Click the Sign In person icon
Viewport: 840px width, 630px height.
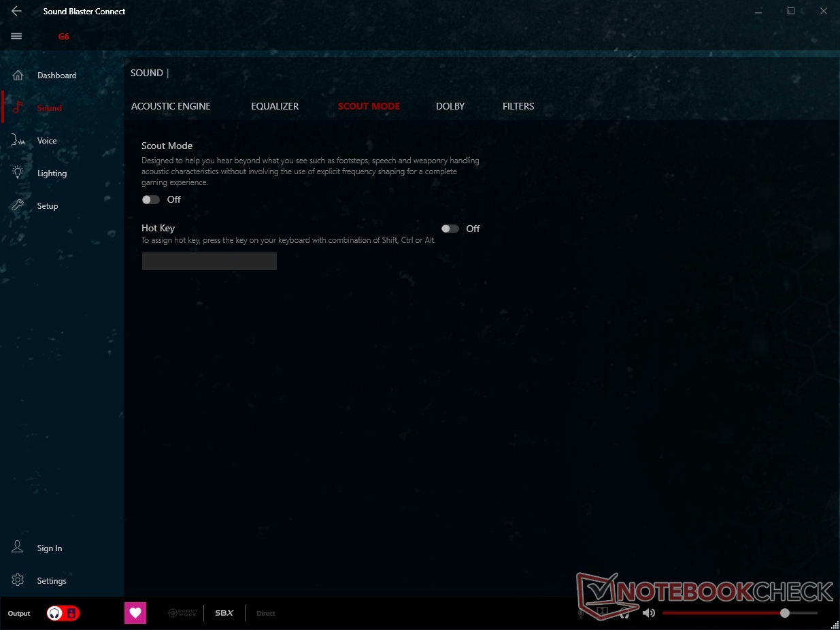click(18, 548)
